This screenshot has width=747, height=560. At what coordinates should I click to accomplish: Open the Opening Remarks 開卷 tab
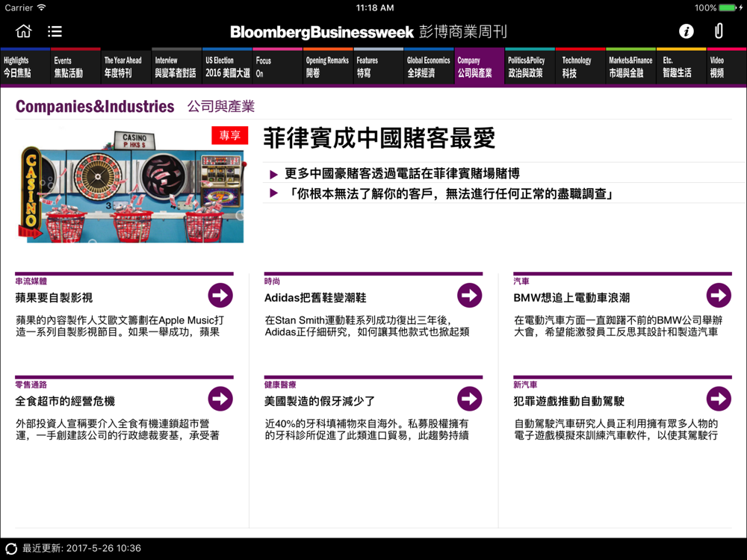[328, 66]
